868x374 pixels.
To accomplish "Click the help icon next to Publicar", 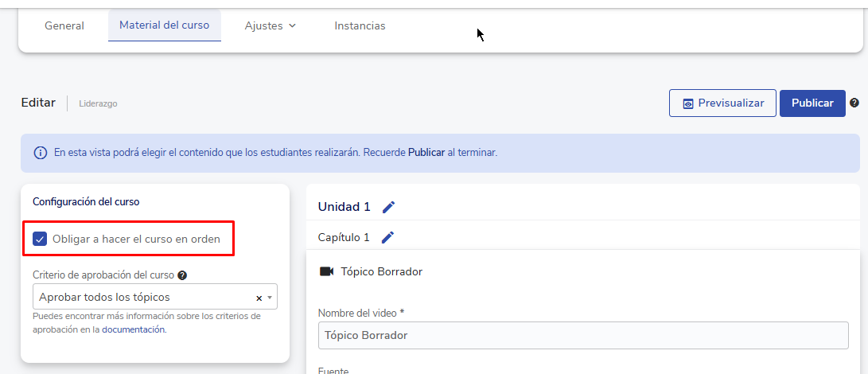I will (854, 103).
